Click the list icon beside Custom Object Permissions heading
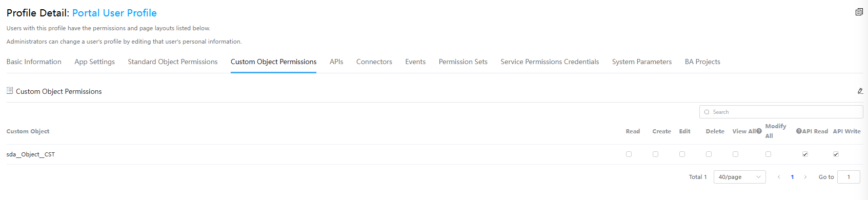The width and height of the screenshot is (868, 200). (x=10, y=91)
